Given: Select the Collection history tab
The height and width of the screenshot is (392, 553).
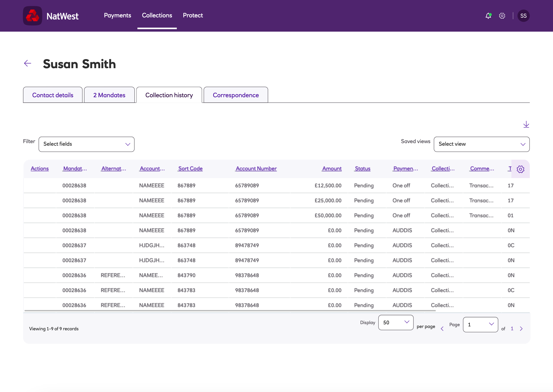Looking at the screenshot, I should tap(169, 95).
